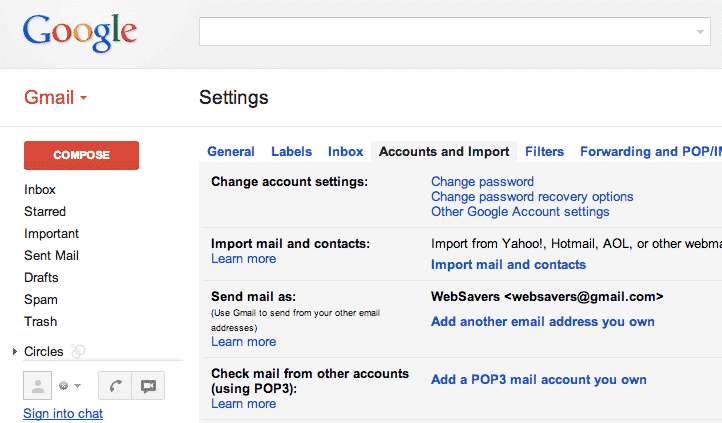Open the Sent Mail folder

51,255
